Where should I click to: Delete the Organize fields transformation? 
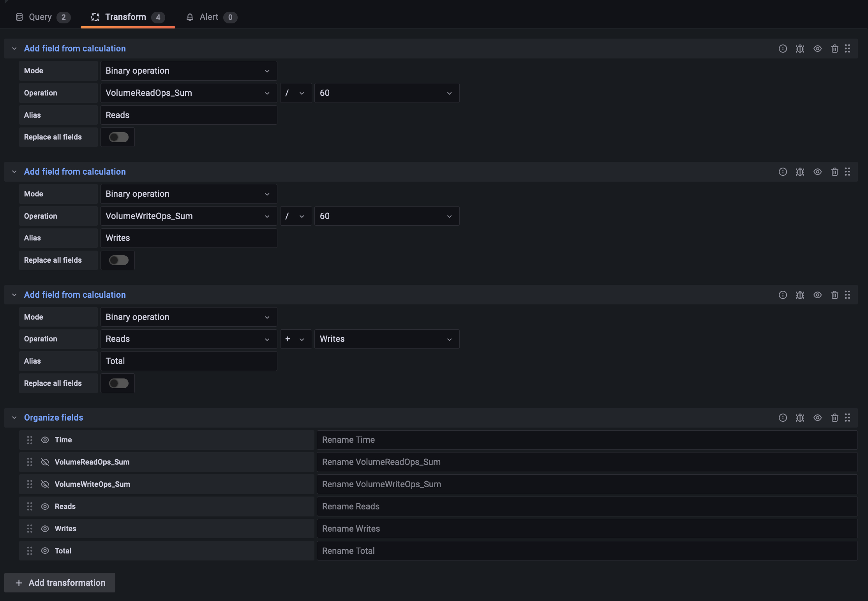click(x=834, y=417)
